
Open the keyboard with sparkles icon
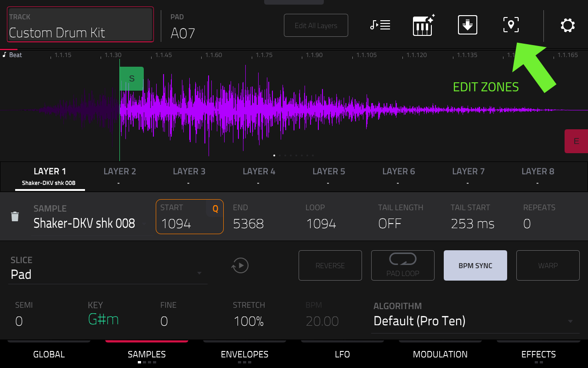(423, 25)
